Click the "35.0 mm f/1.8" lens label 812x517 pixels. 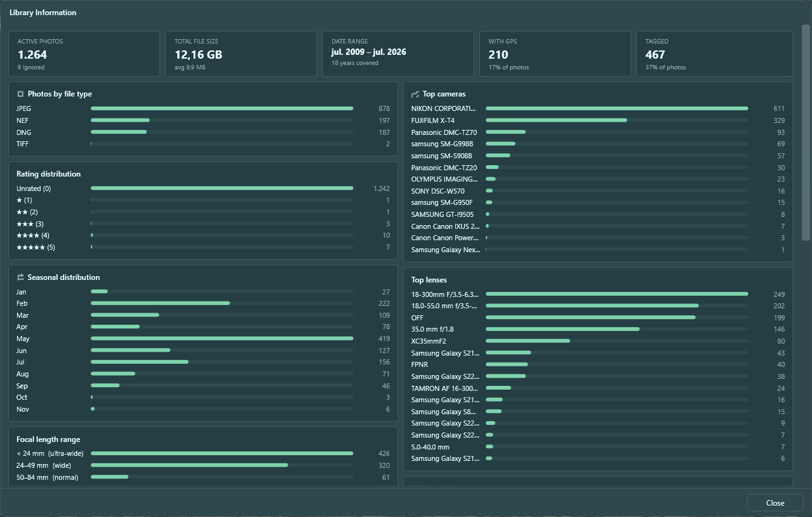click(x=432, y=329)
